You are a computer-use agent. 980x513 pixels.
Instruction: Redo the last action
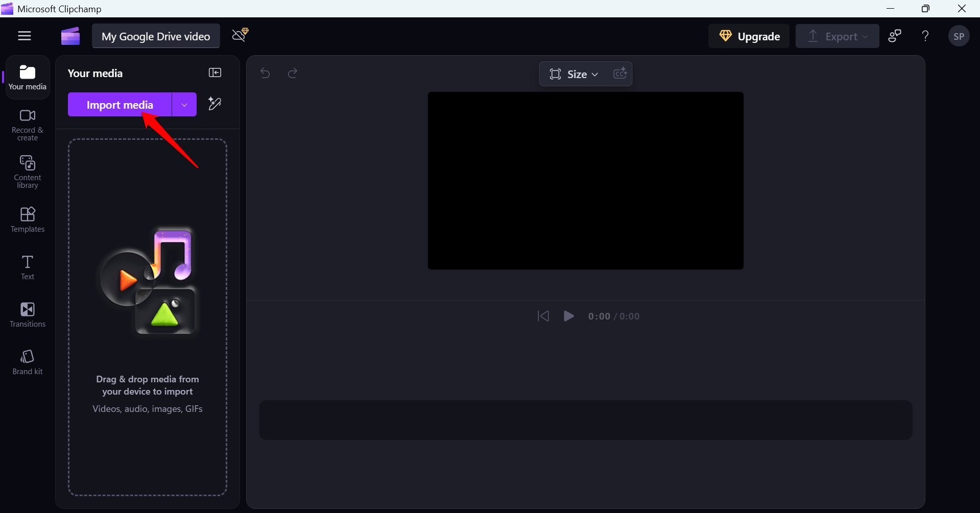point(293,74)
